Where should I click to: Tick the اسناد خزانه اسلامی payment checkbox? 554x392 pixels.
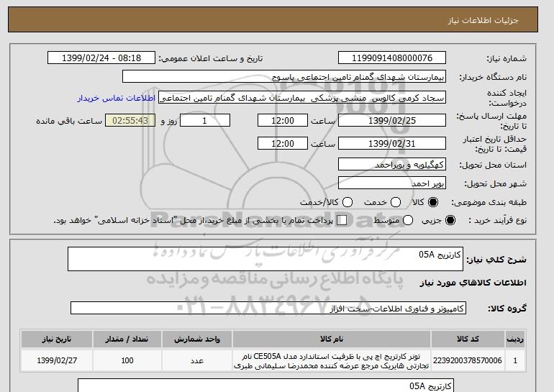coord(342,221)
